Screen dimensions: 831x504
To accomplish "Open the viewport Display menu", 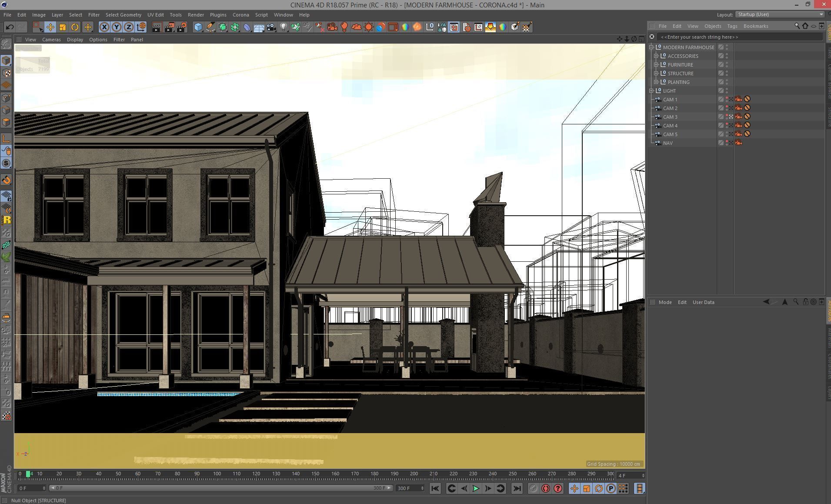I will tap(75, 40).
